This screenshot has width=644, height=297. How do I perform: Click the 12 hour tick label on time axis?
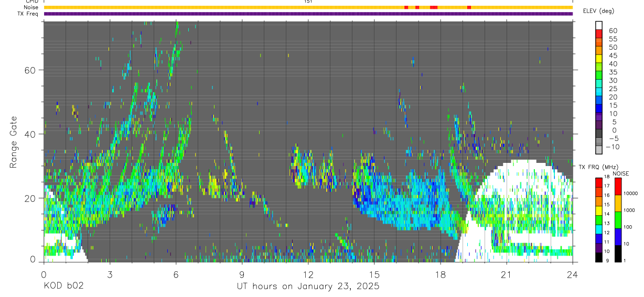(308, 274)
